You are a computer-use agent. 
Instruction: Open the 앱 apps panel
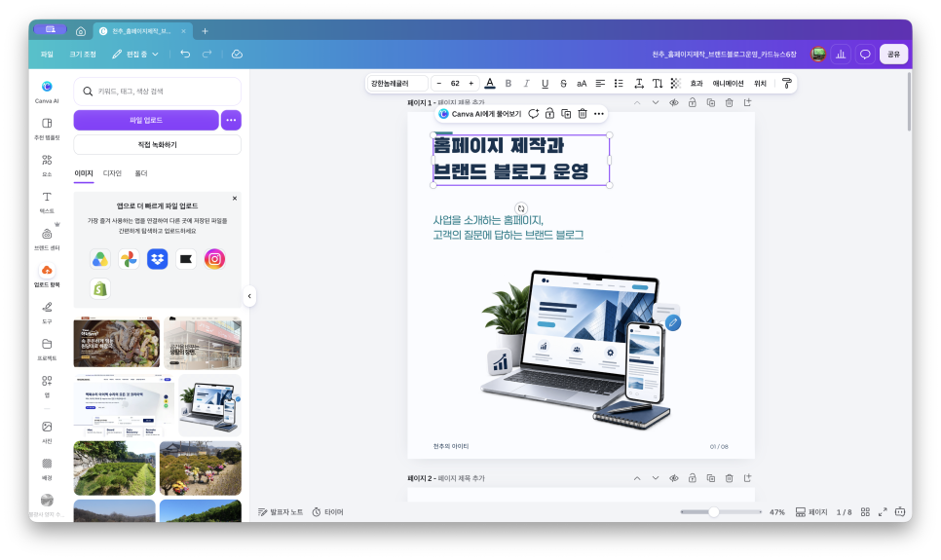47,386
